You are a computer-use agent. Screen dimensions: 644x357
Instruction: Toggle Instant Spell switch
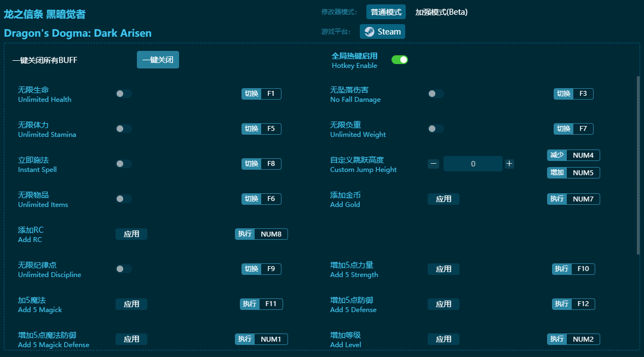click(124, 164)
